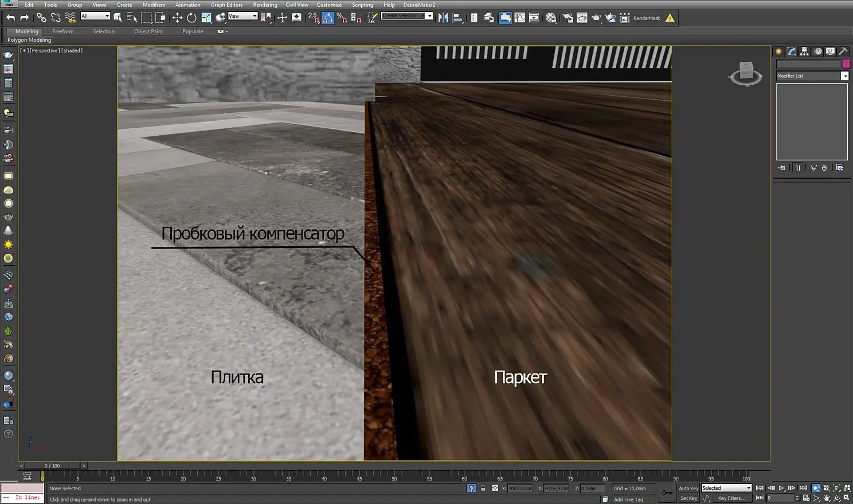Image resolution: width=853 pixels, height=504 pixels.
Task: Open the Selected key filter dropdown
Action: click(x=726, y=488)
